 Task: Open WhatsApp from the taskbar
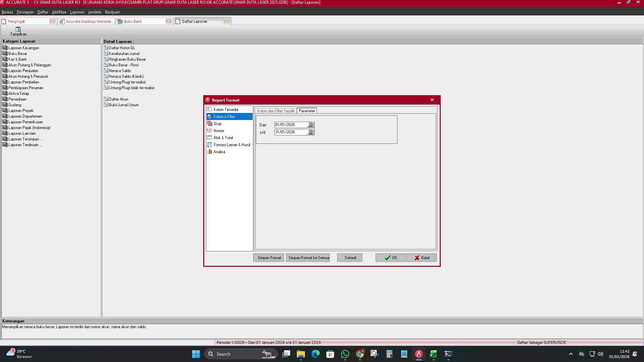345,354
